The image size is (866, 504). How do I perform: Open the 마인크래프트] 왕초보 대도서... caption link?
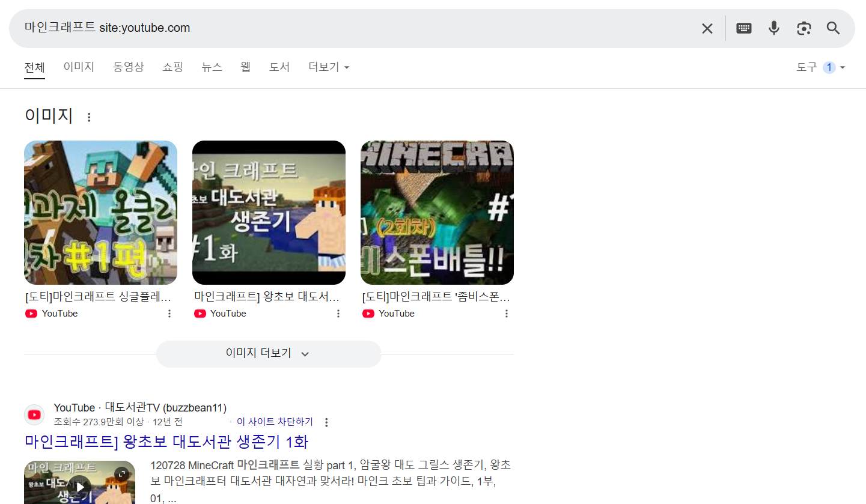coord(267,297)
